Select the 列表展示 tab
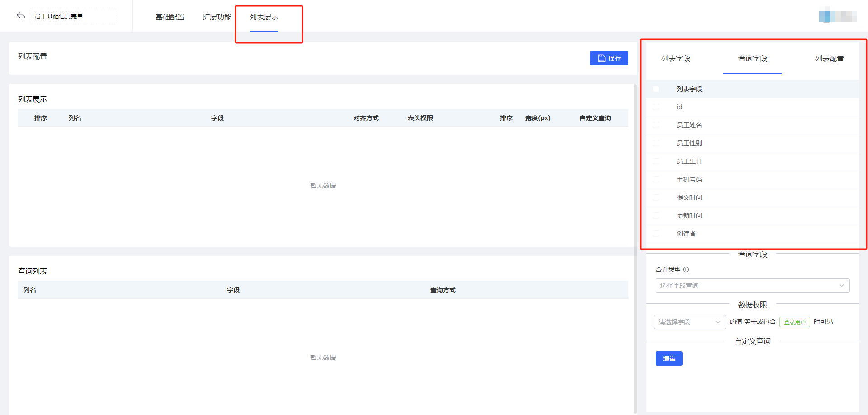 [264, 17]
